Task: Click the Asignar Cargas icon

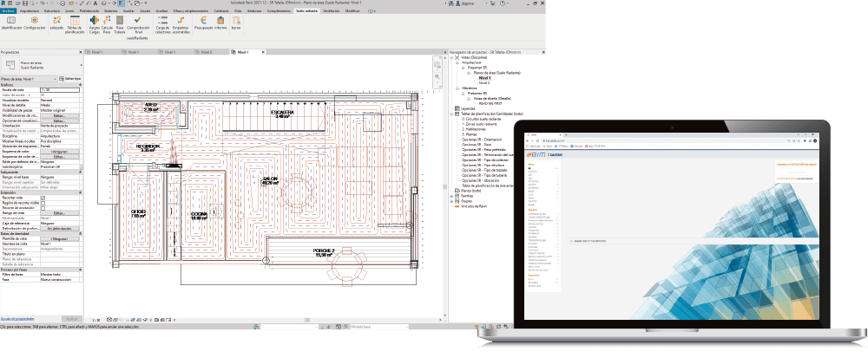Action: (95, 22)
